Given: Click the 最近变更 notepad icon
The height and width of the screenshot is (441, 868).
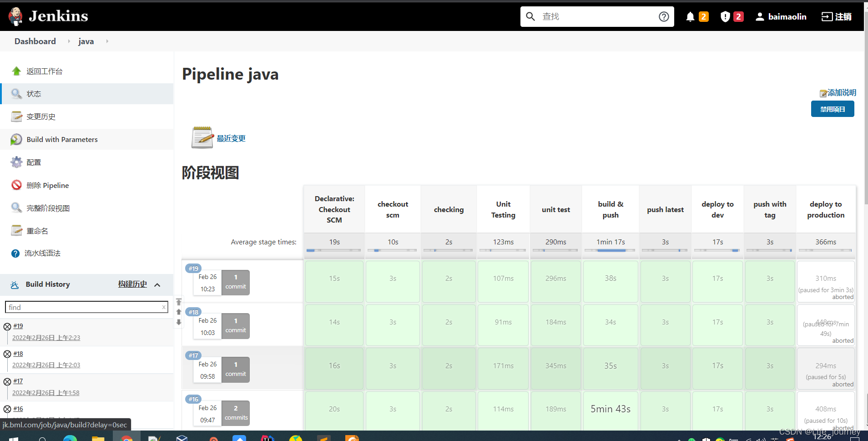Looking at the screenshot, I should (202, 137).
